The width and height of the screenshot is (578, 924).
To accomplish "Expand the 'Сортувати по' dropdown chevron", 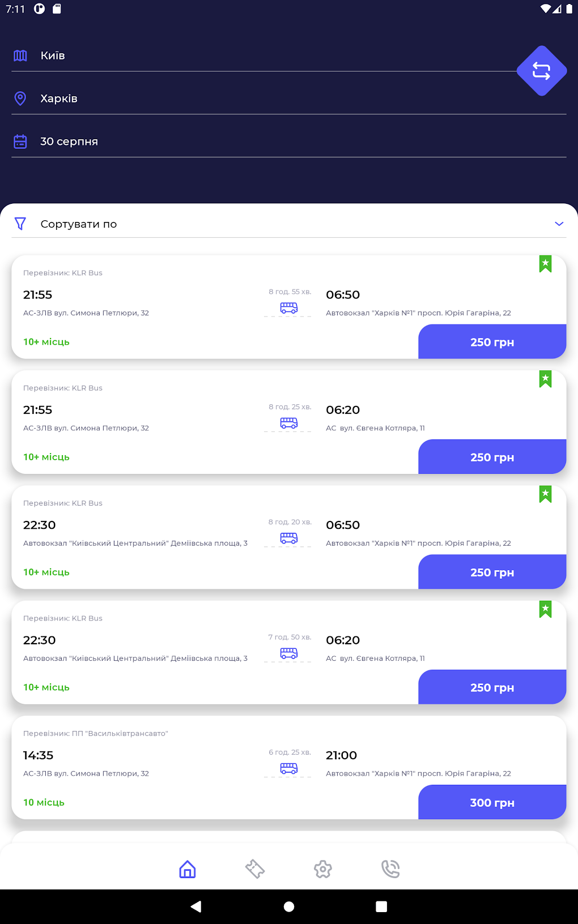I will point(559,224).
